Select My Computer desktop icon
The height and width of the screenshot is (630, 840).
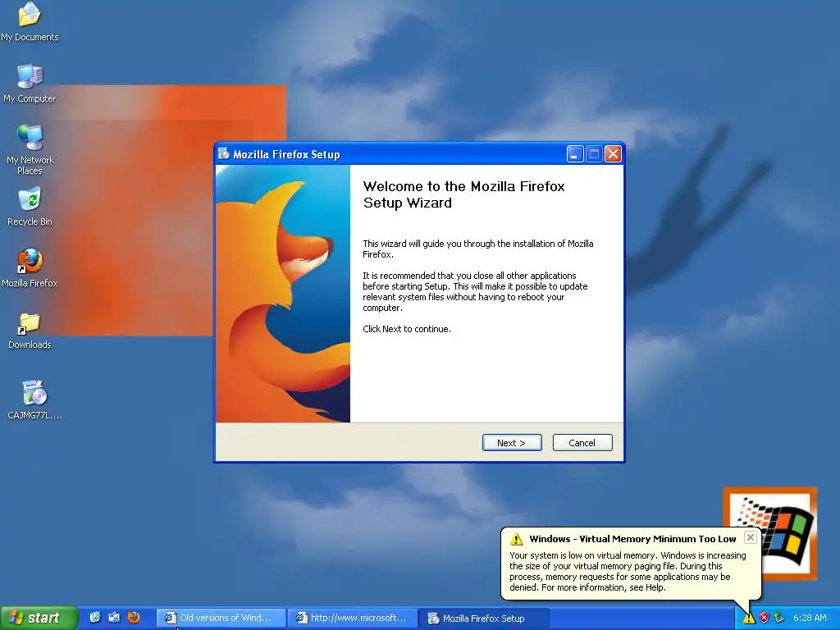click(x=30, y=84)
